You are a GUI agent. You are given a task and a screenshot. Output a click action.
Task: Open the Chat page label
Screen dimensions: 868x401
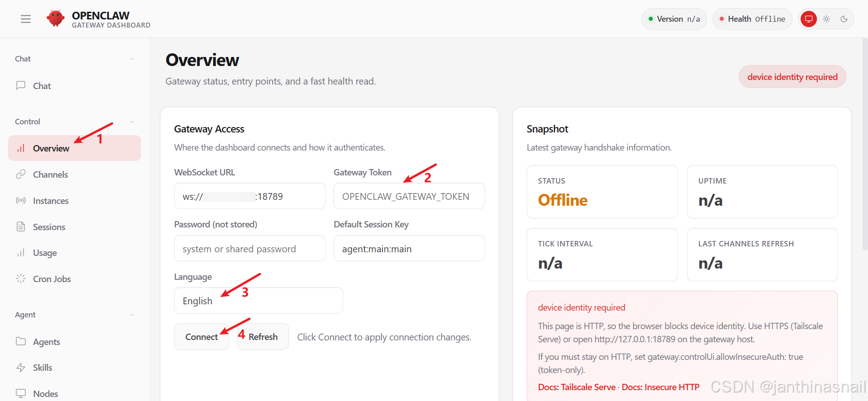click(x=42, y=86)
